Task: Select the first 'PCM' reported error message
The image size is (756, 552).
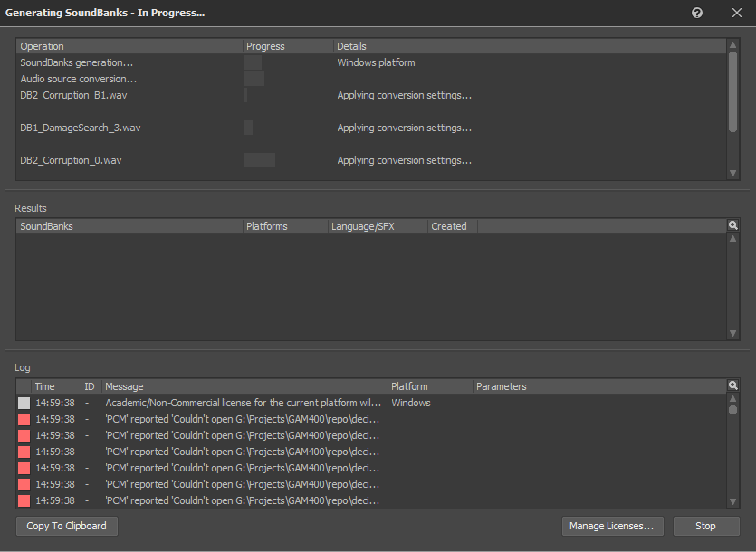Action: click(x=242, y=419)
